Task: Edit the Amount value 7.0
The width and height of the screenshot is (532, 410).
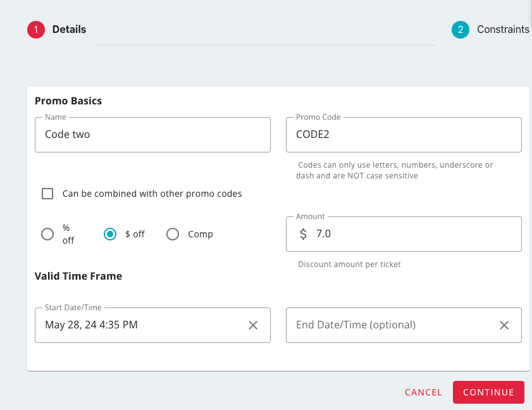Action: point(411,234)
